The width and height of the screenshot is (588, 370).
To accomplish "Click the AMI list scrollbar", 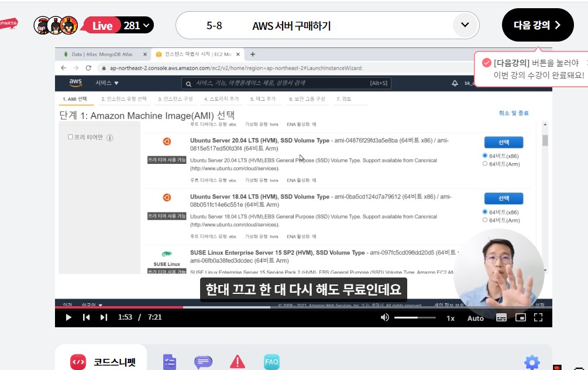I will [545, 141].
